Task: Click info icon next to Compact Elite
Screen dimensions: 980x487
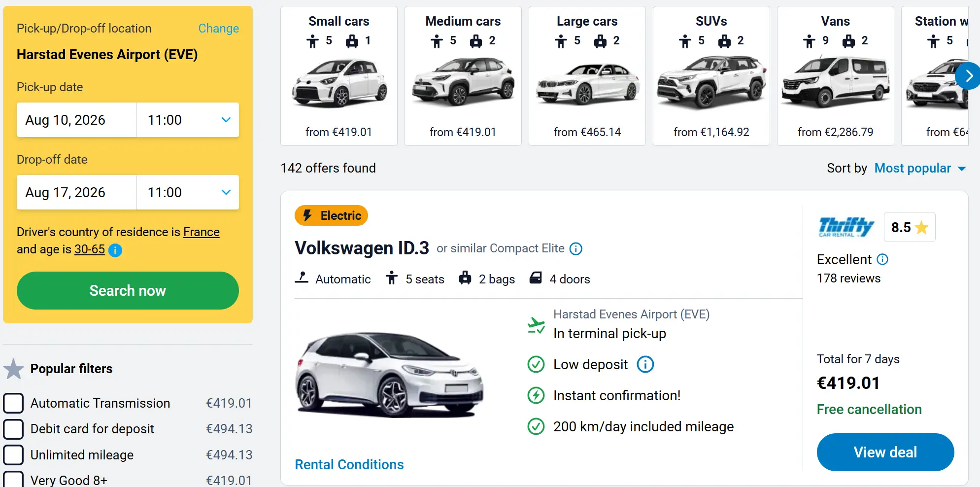Action: pyautogui.click(x=575, y=249)
